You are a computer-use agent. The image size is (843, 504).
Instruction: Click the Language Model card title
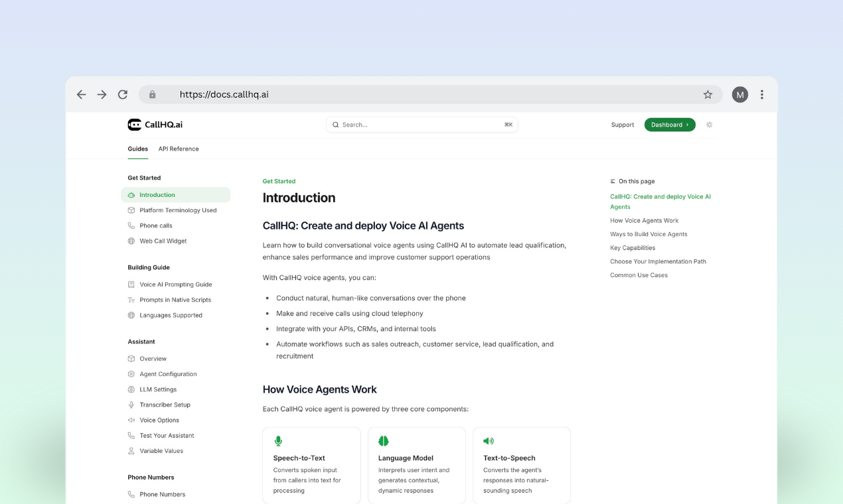click(406, 458)
